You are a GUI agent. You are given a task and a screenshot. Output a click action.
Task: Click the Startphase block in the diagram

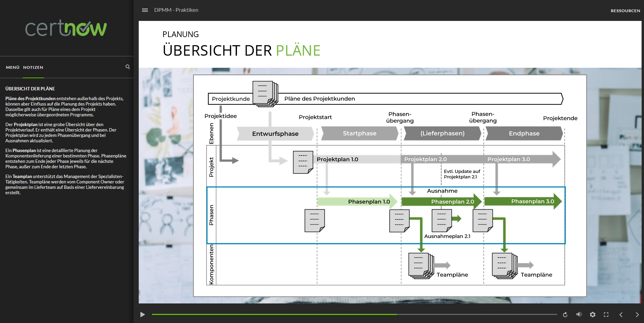[359, 133]
